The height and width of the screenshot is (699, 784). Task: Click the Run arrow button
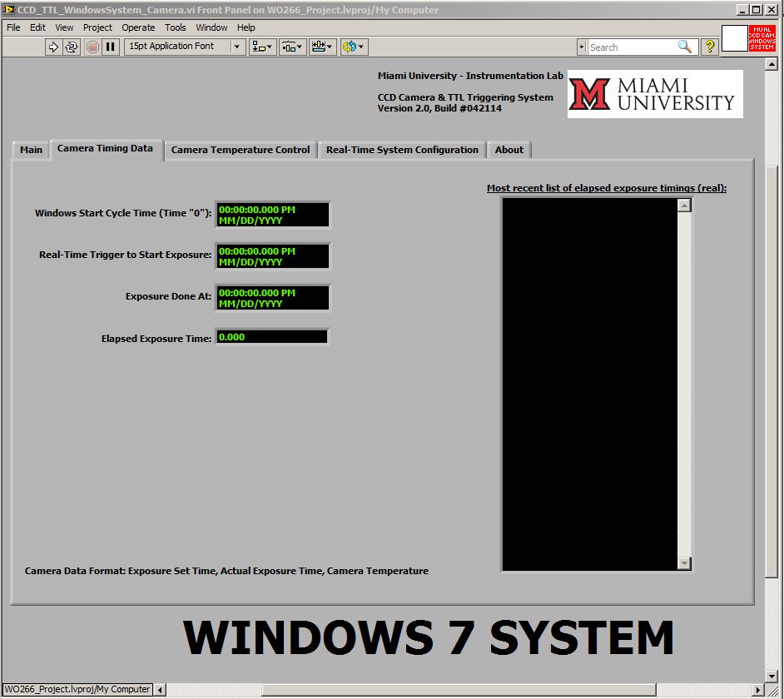coord(52,47)
